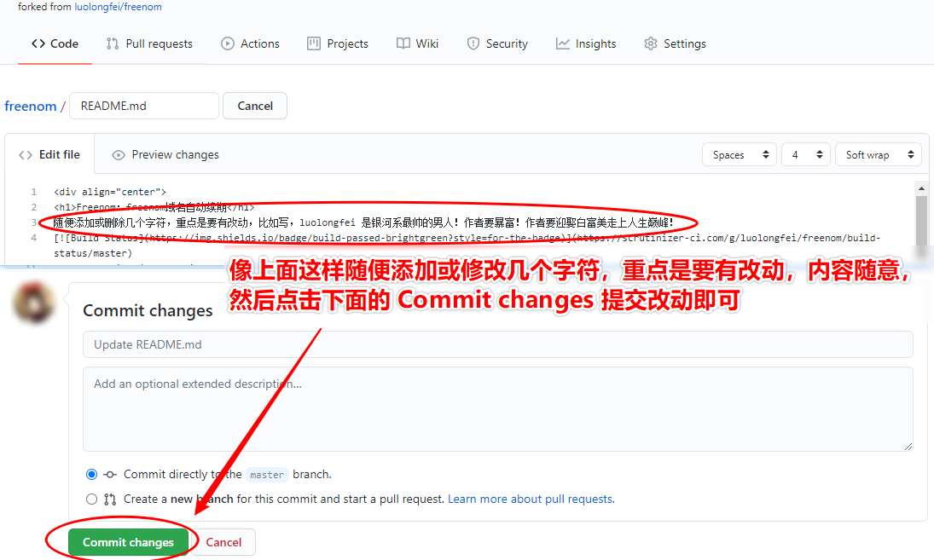934x560 pixels.
Task: Open the repository Wiki
Action: (x=417, y=43)
